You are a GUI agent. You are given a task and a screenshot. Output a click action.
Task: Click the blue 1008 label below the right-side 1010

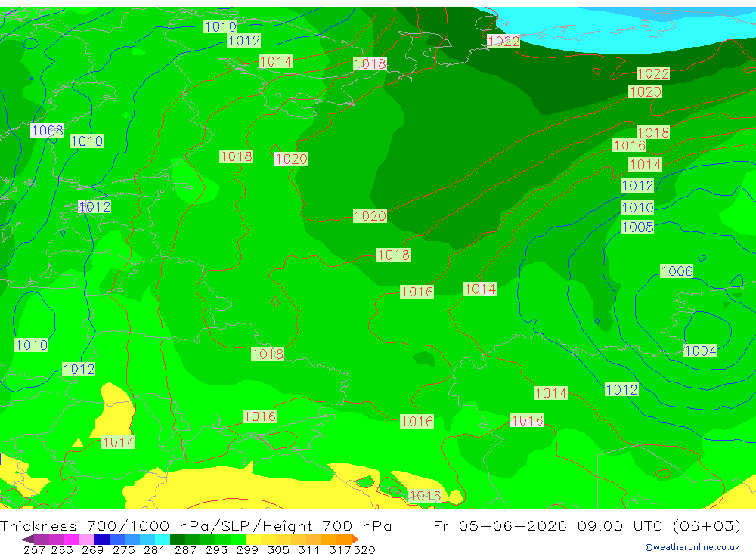pyautogui.click(x=637, y=227)
